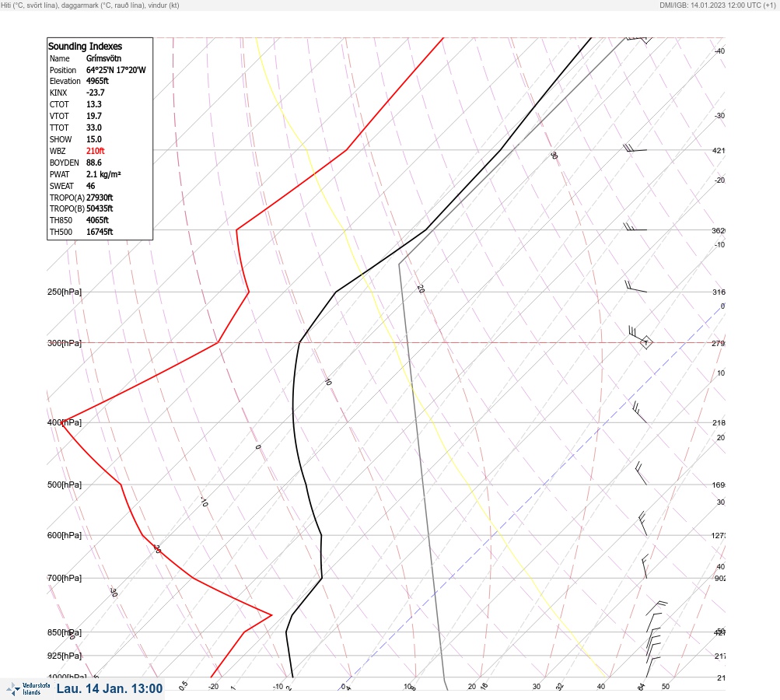Click the 'Sounding Indexes' heading
This screenshot has height=700, width=780.
point(85,46)
